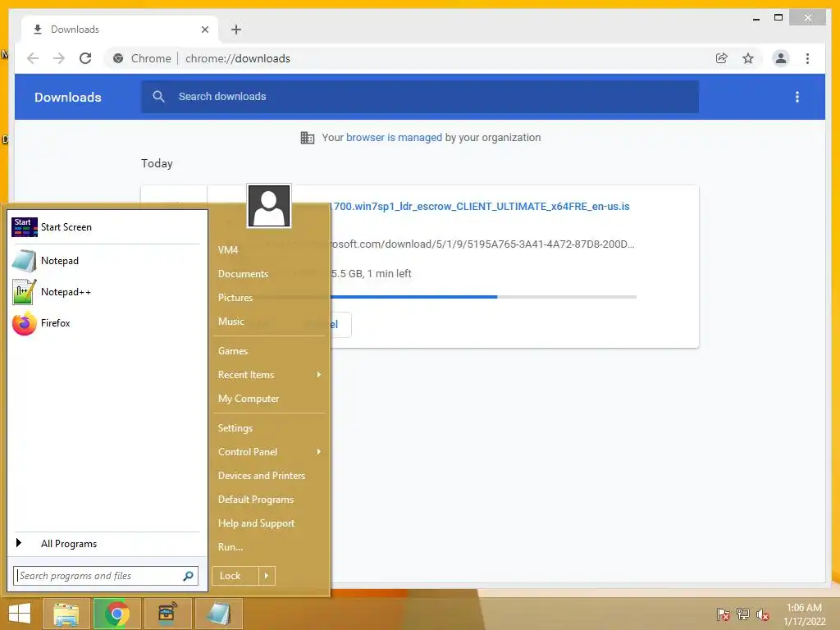Screen dimensions: 840x630
Task: Click the Notepad++ icon in Start menu
Action: coord(24,292)
